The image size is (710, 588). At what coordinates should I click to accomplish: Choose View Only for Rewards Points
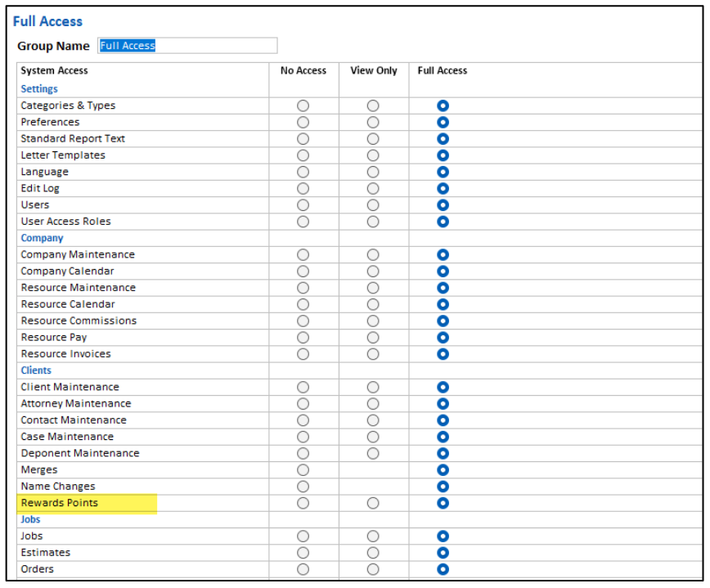(373, 503)
